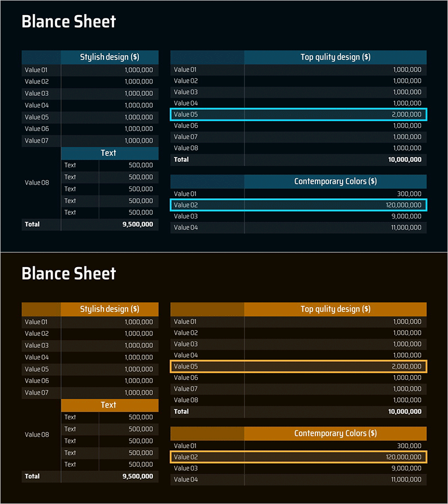Image resolution: width=448 pixels, height=504 pixels.
Task: Click 'Value 08' label in orange Stylish design table
Action: (x=36, y=435)
